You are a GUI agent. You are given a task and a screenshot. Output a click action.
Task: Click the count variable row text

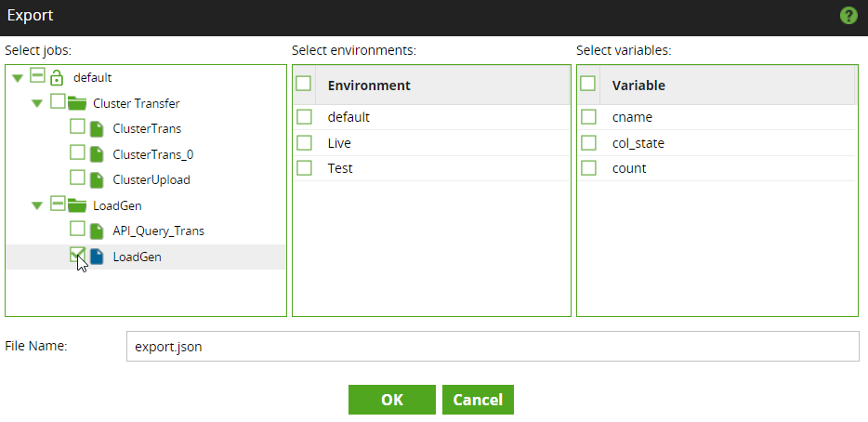pyautogui.click(x=629, y=168)
